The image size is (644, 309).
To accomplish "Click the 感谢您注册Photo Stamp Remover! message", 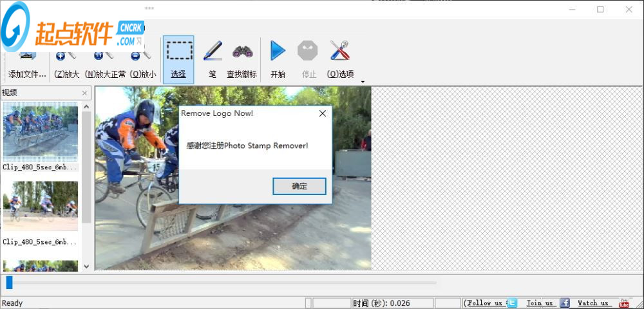I will (247, 145).
